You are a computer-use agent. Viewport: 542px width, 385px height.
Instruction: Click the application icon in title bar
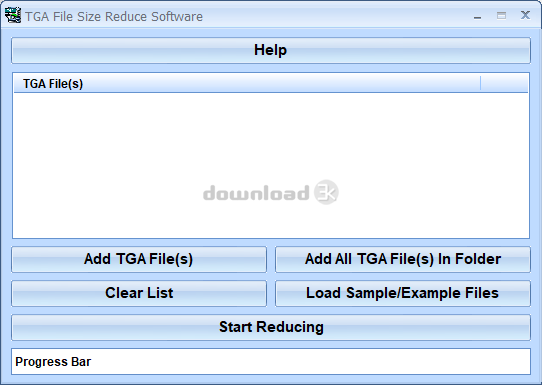(x=13, y=15)
